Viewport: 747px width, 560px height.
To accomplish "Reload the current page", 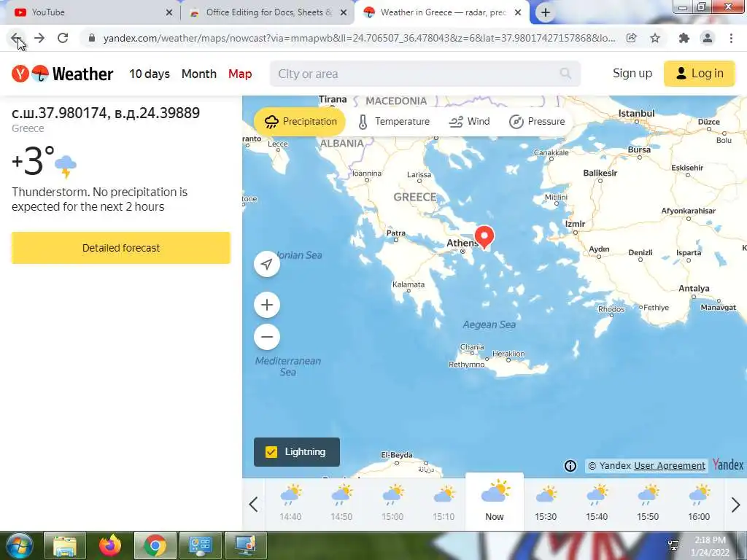I will coord(63,38).
